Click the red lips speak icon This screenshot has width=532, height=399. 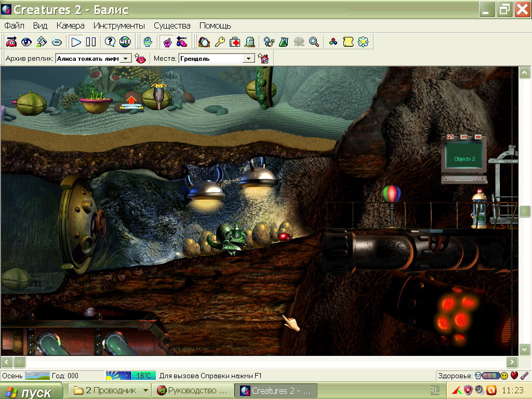tap(140, 59)
